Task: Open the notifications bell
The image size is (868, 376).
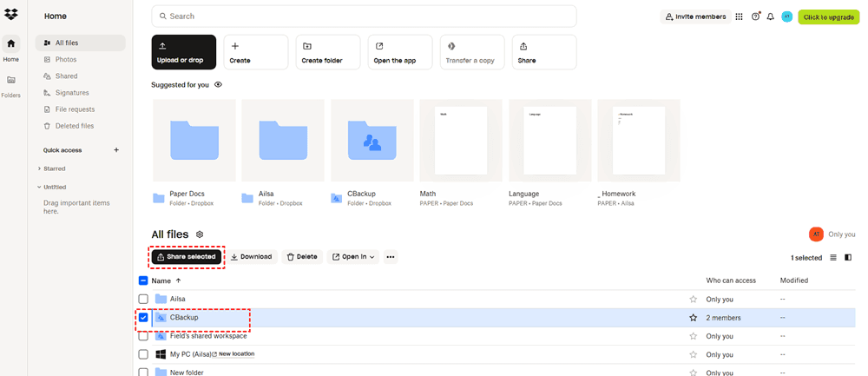Action: click(x=771, y=16)
